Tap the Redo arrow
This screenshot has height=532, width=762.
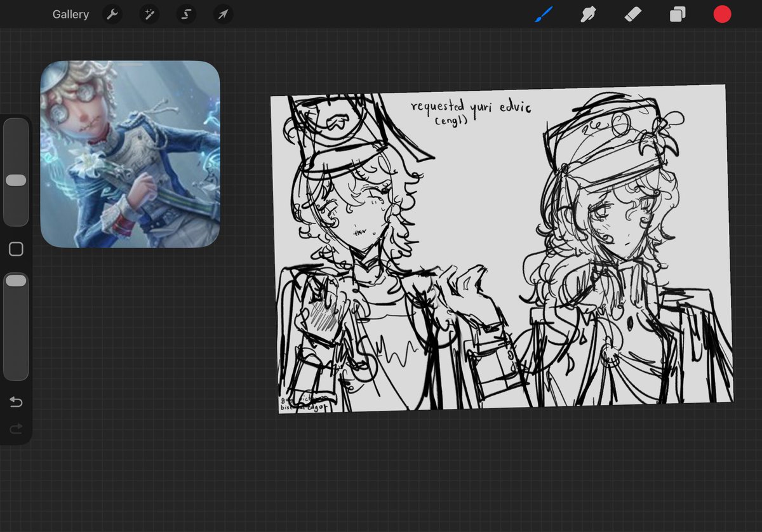click(16, 430)
